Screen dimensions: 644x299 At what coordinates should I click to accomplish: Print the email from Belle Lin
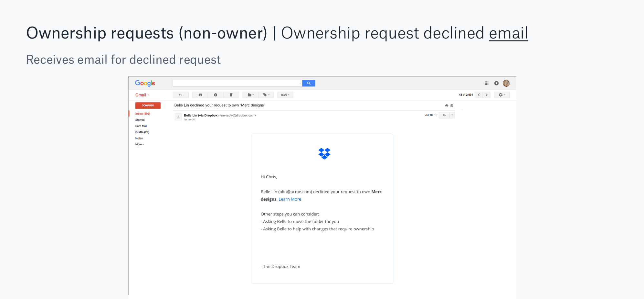tap(446, 105)
